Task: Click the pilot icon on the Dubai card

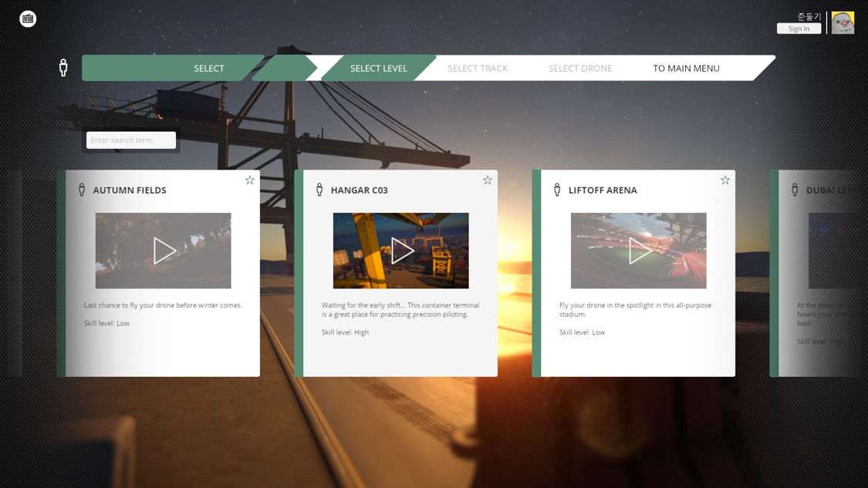Action: tap(795, 190)
